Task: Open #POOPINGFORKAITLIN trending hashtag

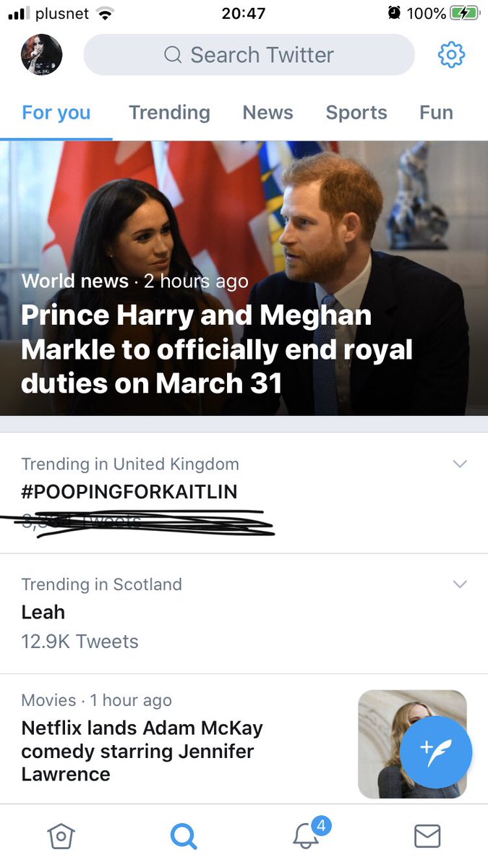Action: click(x=129, y=492)
